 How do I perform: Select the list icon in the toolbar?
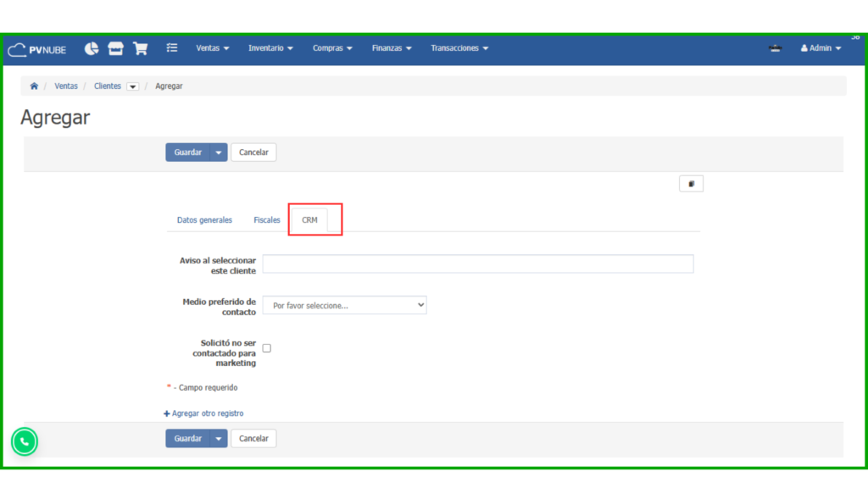coord(172,48)
